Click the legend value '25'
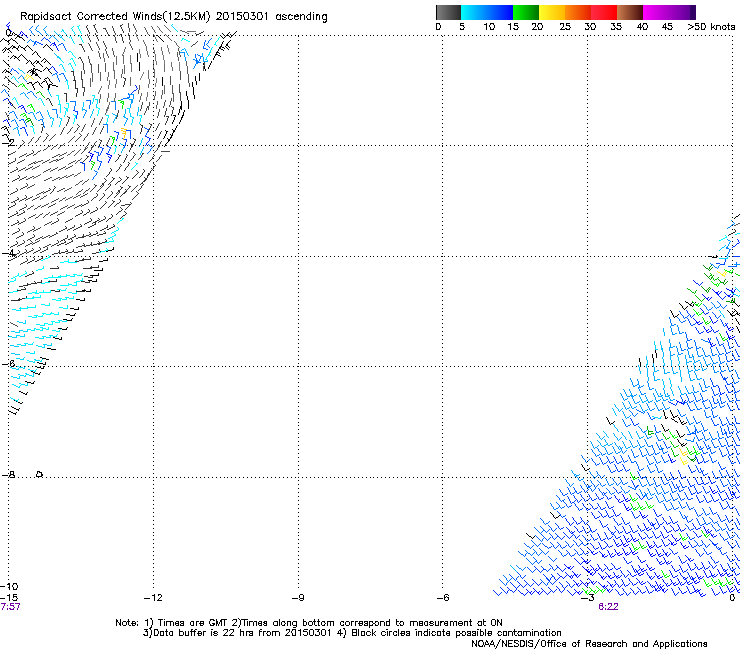The image size is (740, 650). 565,27
